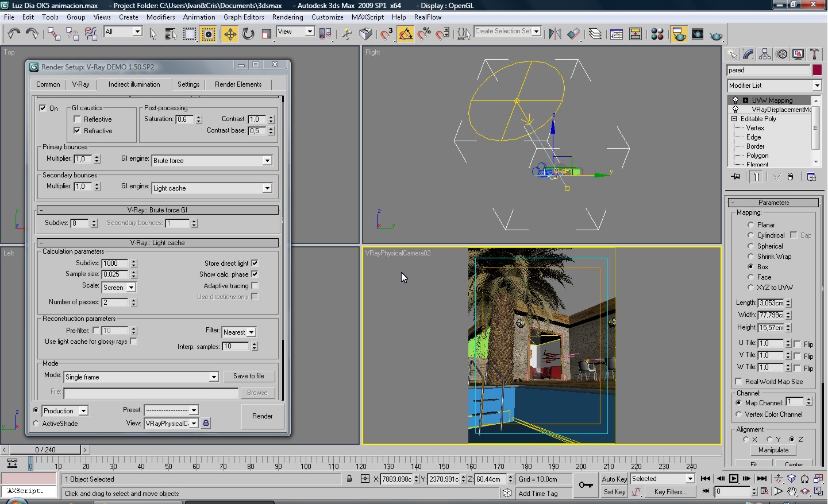The height and width of the screenshot is (504, 828).
Task: Activate the Select and Link tool
Action: [x=53, y=34]
